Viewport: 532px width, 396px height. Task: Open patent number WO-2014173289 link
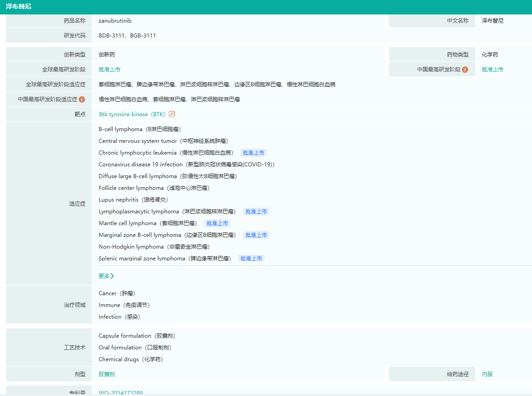tap(121, 393)
